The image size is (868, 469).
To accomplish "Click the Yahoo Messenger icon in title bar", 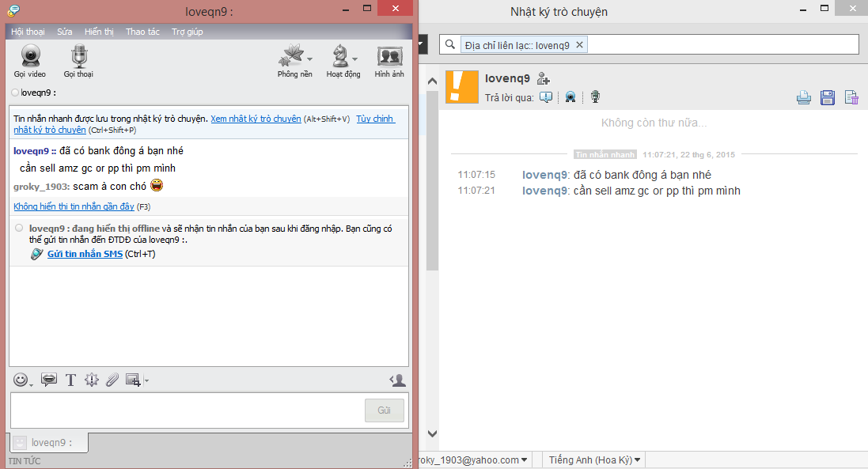I will (x=13, y=10).
